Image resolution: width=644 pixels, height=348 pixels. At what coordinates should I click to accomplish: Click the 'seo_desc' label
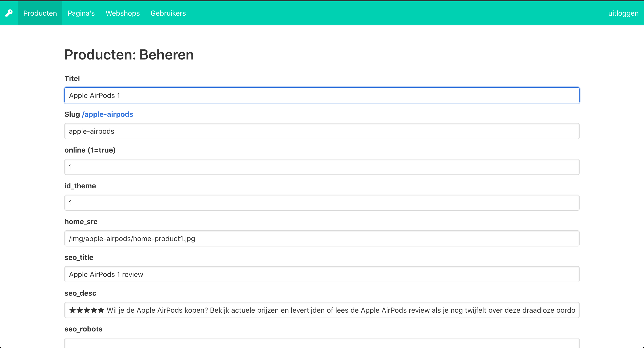click(x=80, y=293)
